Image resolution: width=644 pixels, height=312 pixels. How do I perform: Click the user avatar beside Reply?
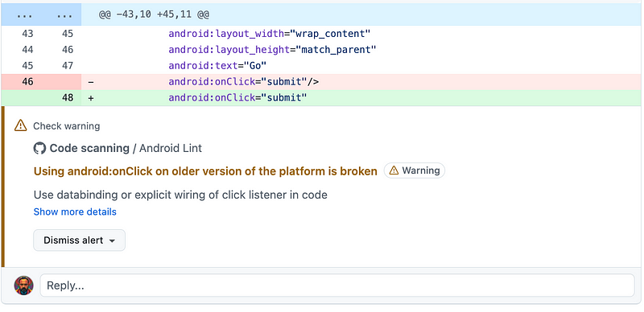(x=24, y=285)
